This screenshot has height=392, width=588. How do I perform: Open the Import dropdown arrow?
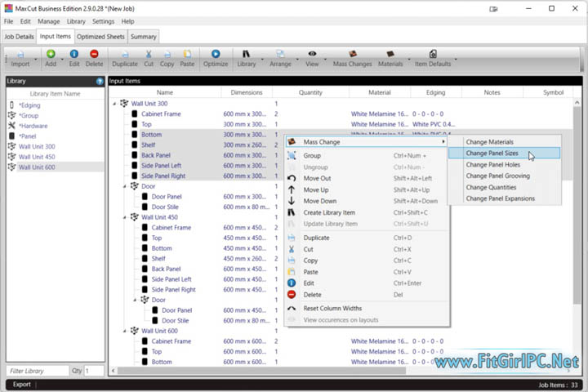[x=34, y=64]
